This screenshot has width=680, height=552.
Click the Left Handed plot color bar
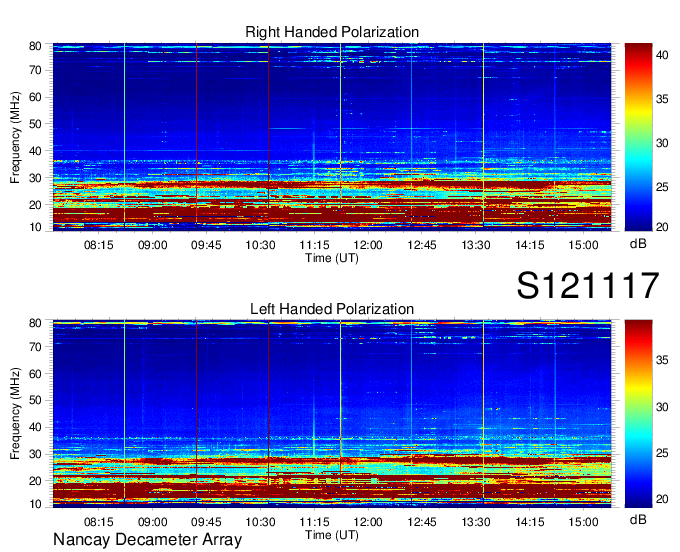tap(638, 414)
